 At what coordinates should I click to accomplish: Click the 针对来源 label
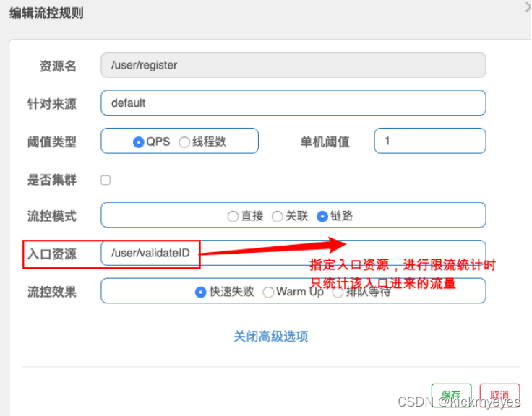(52, 104)
